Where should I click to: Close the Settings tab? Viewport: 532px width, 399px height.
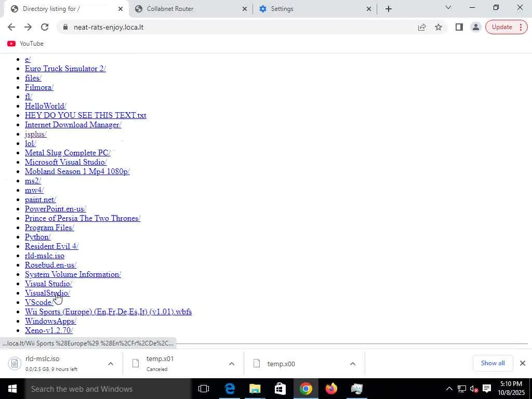[x=369, y=9]
